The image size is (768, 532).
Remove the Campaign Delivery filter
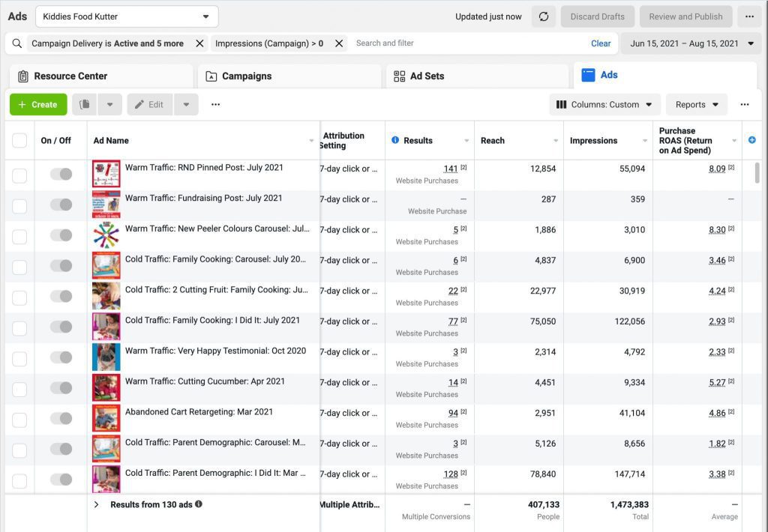click(199, 43)
